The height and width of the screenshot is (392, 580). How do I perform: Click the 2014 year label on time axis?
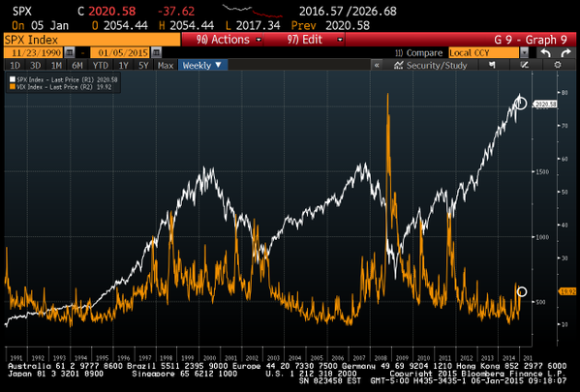pyautogui.click(x=509, y=357)
